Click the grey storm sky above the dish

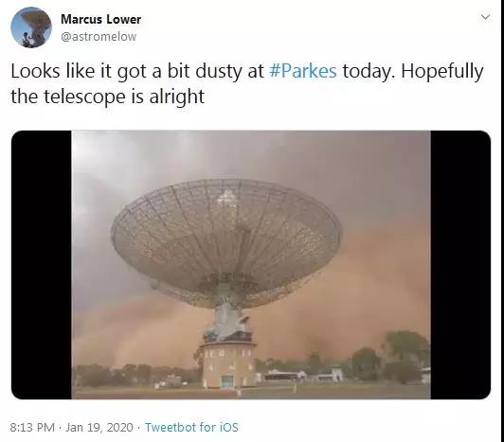[x=251, y=154]
